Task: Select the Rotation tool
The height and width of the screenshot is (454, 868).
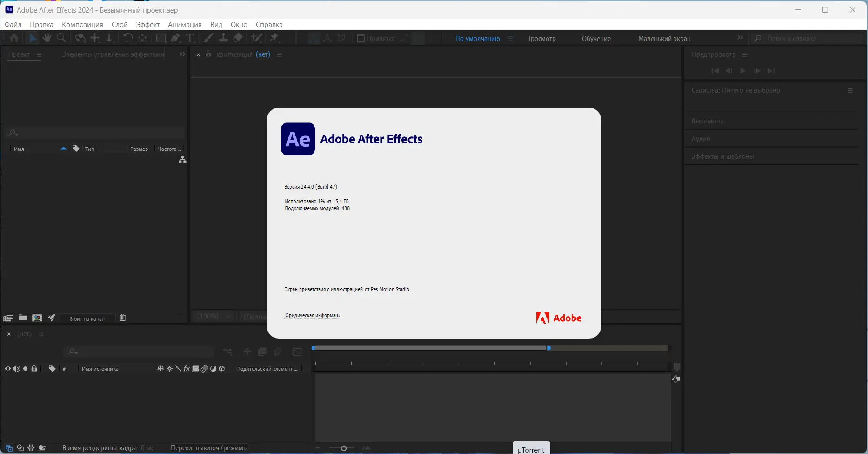Action: click(127, 38)
